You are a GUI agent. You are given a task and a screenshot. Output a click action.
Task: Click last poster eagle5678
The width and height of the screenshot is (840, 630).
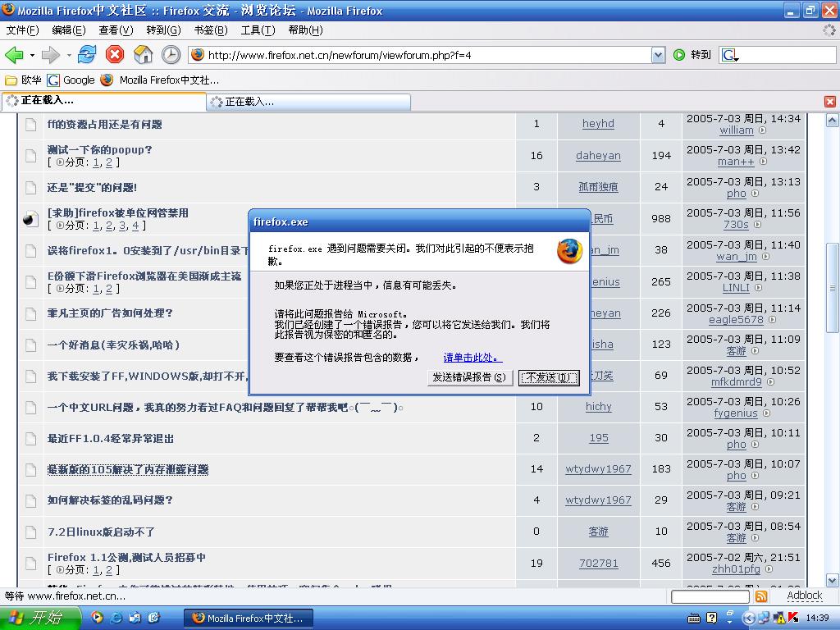736,320
